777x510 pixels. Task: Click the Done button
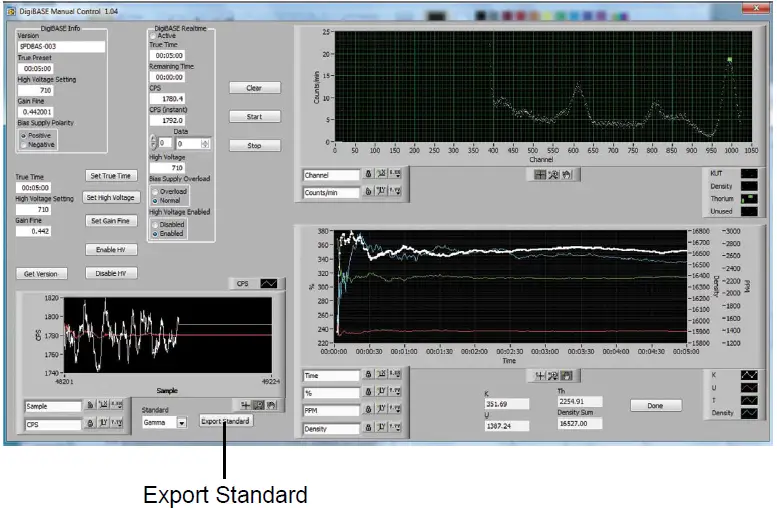pyautogui.click(x=656, y=405)
